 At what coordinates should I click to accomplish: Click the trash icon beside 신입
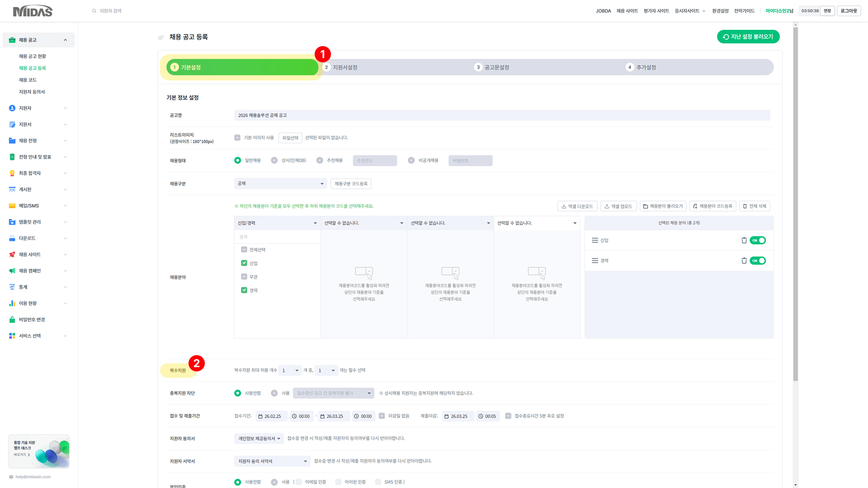pyautogui.click(x=744, y=240)
